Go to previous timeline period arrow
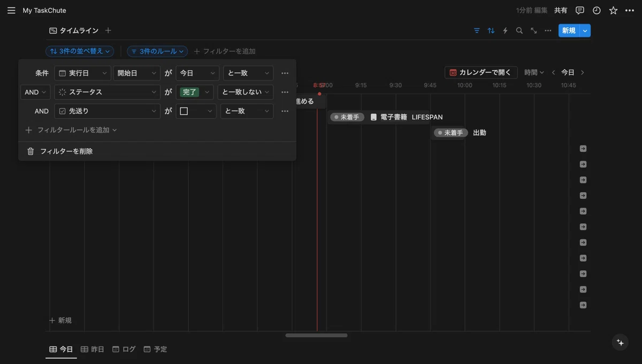642x364 pixels. [x=554, y=73]
